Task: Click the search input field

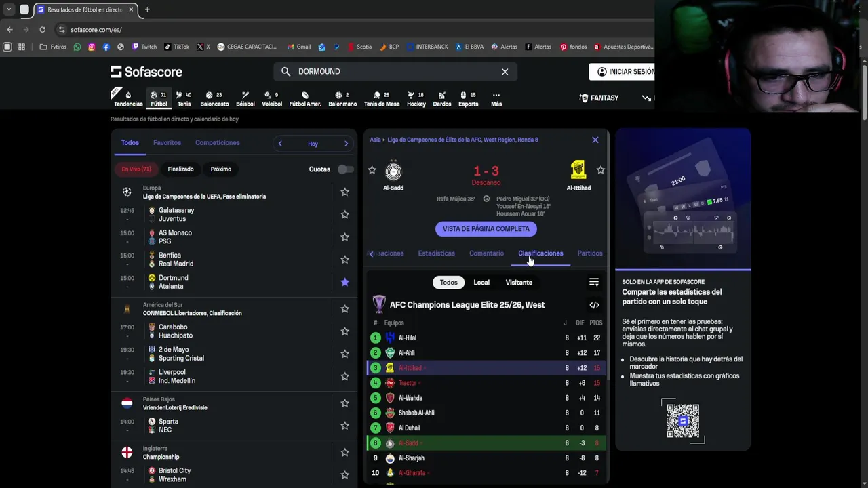Action: tap(395, 71)
